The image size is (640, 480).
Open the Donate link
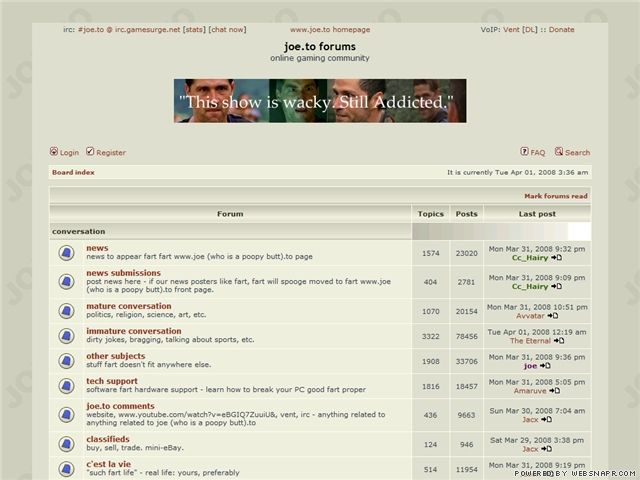click(562, 29)
